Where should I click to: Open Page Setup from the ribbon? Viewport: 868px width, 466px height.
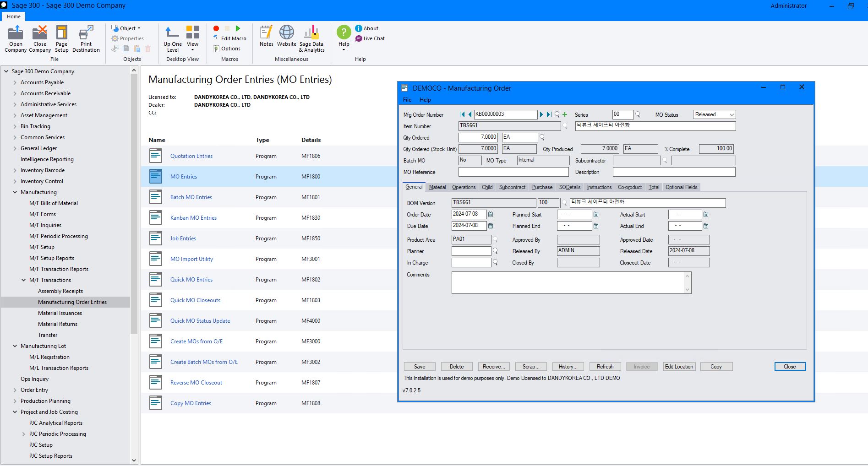tap(61, 38)
